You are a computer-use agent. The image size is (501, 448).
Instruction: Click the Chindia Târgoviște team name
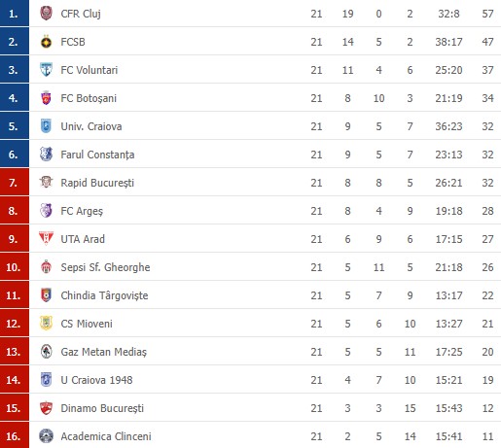point(104,295)
